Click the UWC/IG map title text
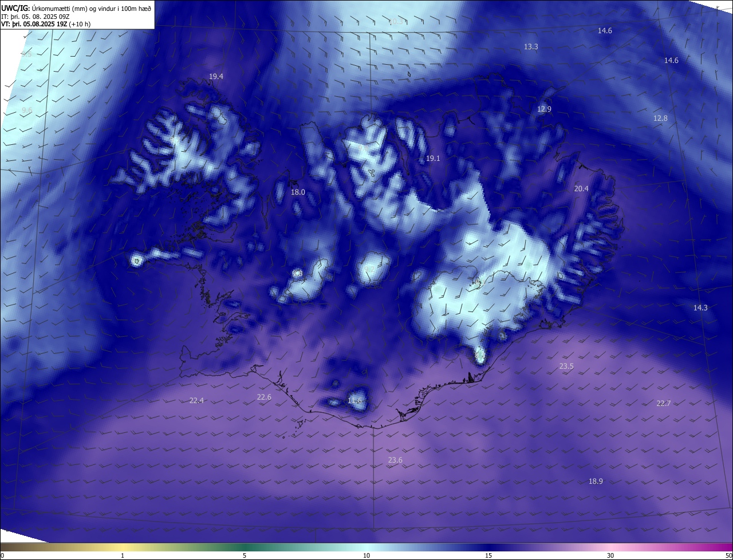733x560 pixels. [x=76, y=8]
